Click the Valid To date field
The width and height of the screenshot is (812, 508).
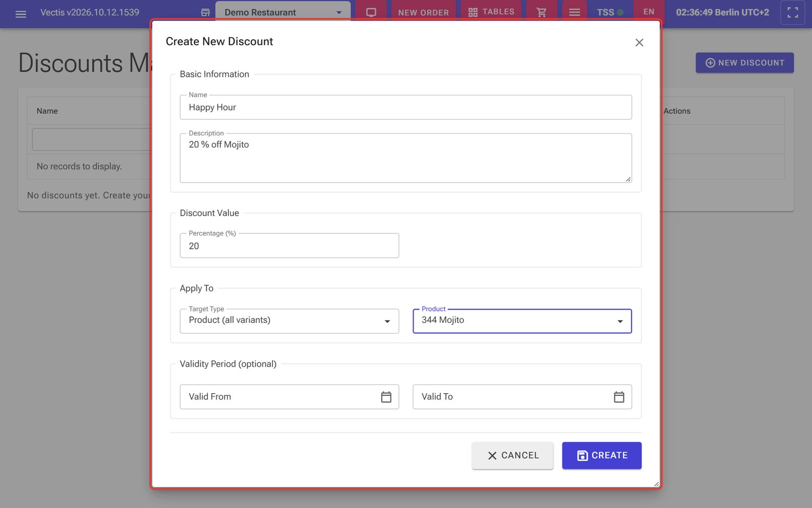[x=522, y=397]
